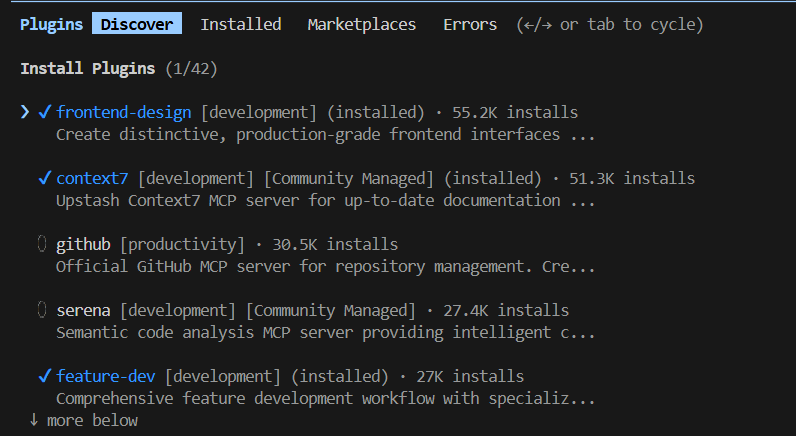
Task: Click the checkmark next to context7
Action: [x=45, y=178]
